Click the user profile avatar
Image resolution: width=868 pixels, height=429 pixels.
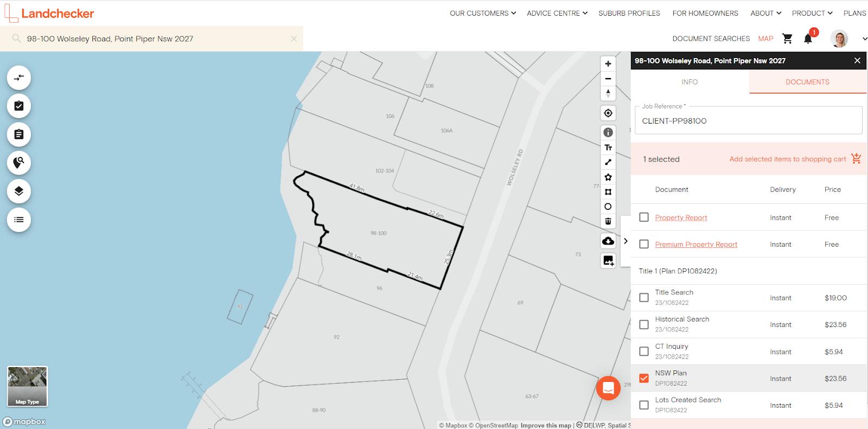point(839,39)
